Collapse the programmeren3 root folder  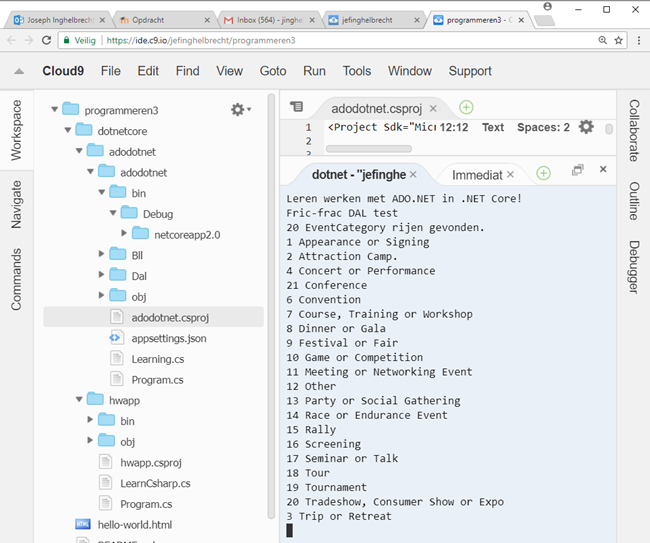(54, 109)
